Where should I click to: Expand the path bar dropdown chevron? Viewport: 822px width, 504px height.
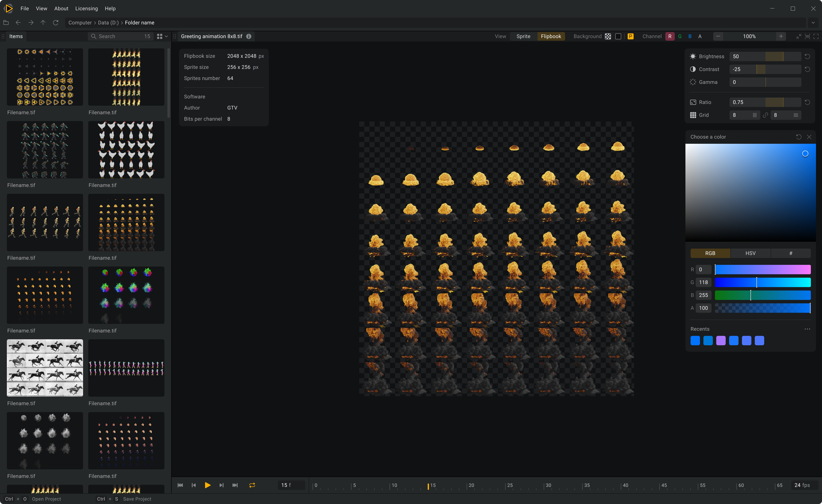[x=813, y=23]
